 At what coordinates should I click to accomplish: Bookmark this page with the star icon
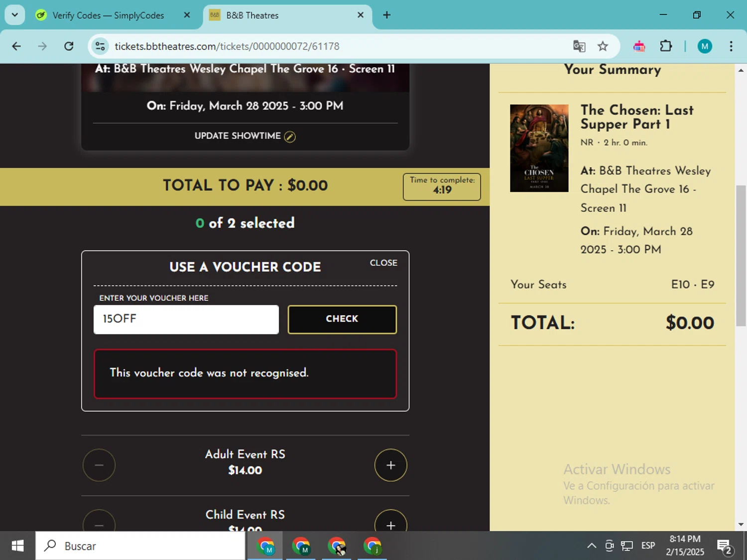coord(603,46)
